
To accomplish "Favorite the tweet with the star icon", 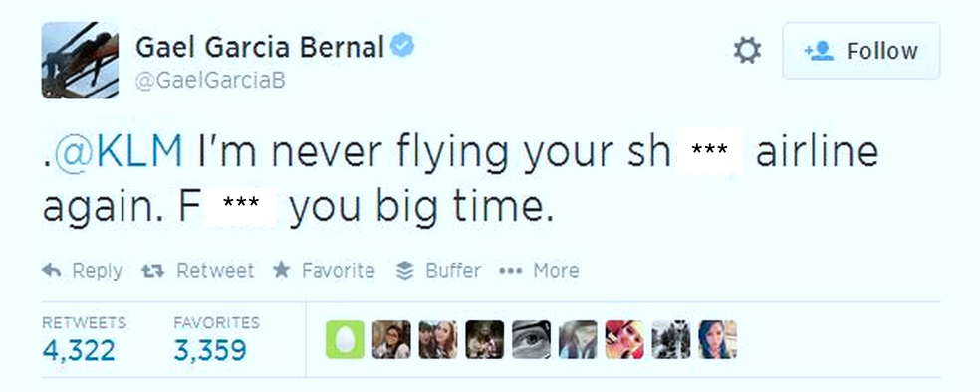I will click(x=282, y=270).
